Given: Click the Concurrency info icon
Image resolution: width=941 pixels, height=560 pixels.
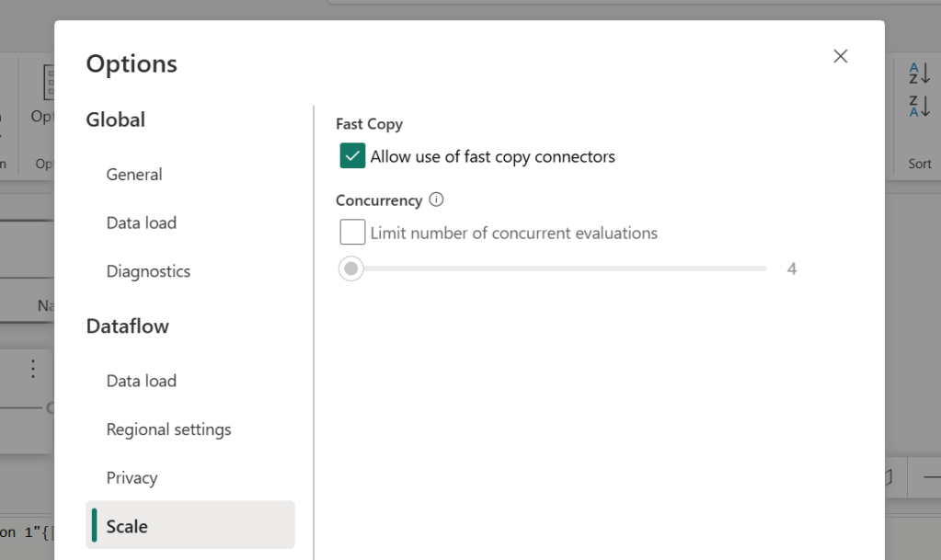Looking at the screenshot, I should point(437,200).
